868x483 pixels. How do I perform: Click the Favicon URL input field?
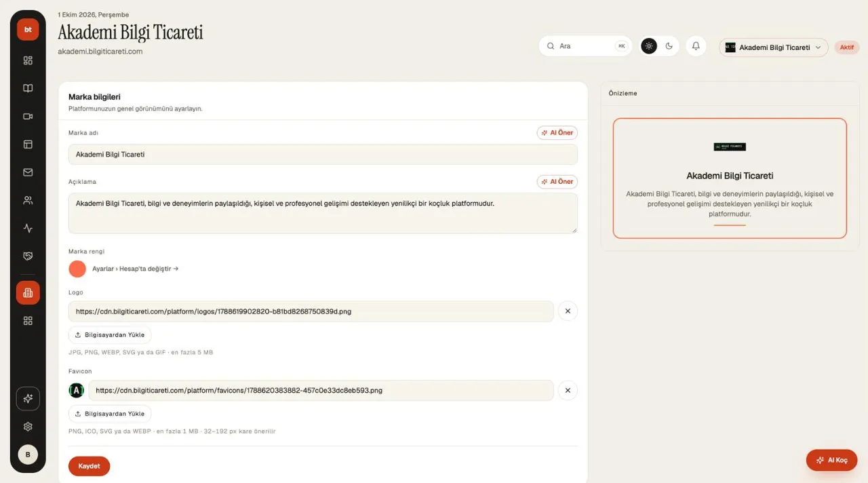[321, 391]
